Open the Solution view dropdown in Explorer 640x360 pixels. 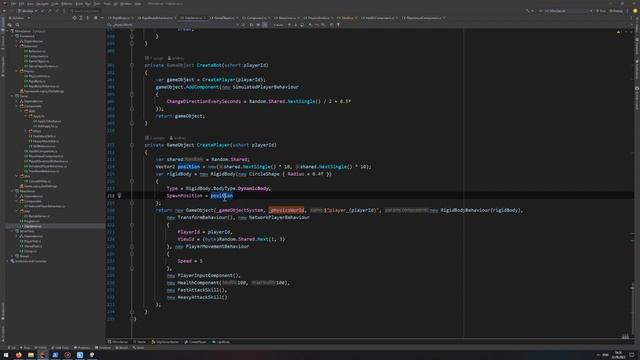[20, 18]
